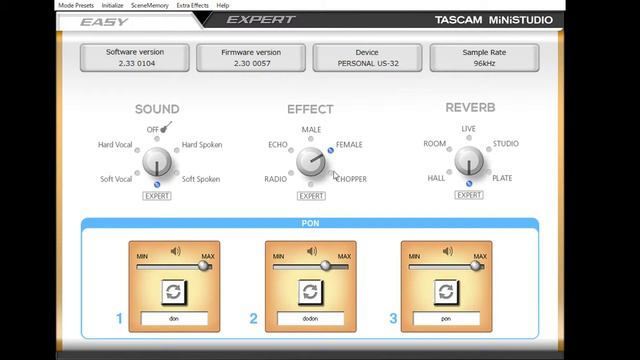Open the Initialize menu
Screen dimensions: 640x360
[x=112, y=5]
